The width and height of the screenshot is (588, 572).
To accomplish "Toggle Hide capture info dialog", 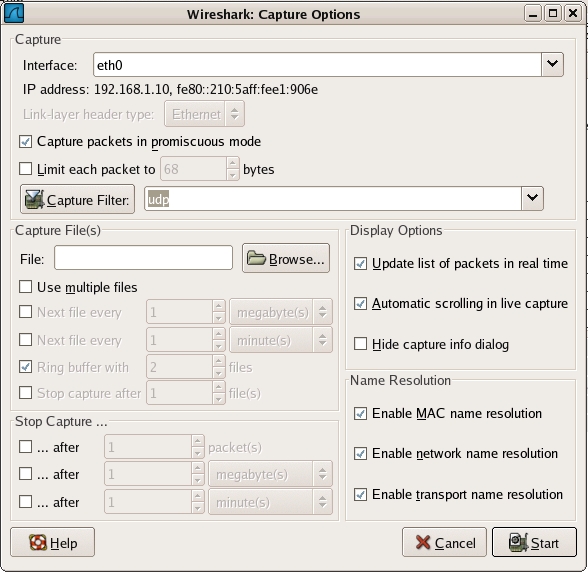I will pos(360,344).
